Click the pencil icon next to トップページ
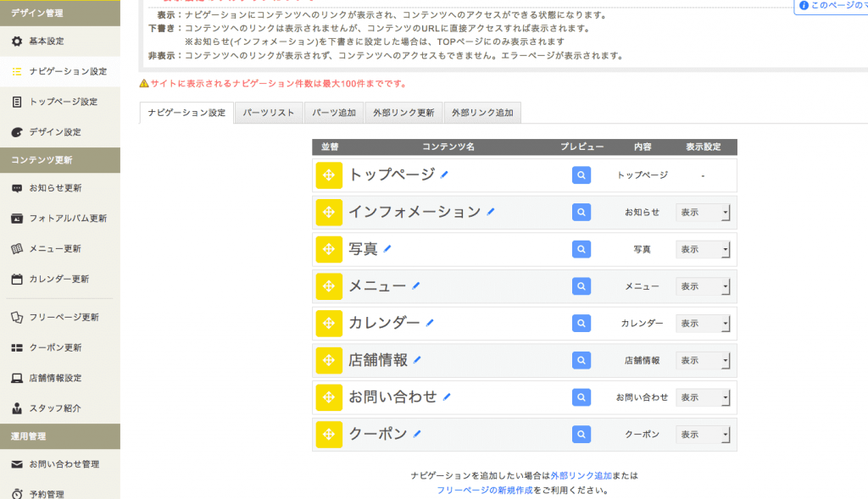This screenshot has height=499, width=868. [x=444, y=175]
